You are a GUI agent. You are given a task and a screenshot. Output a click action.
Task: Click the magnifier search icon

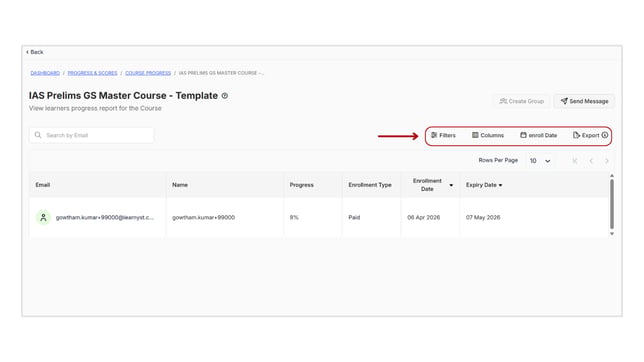tap(38, 135)
